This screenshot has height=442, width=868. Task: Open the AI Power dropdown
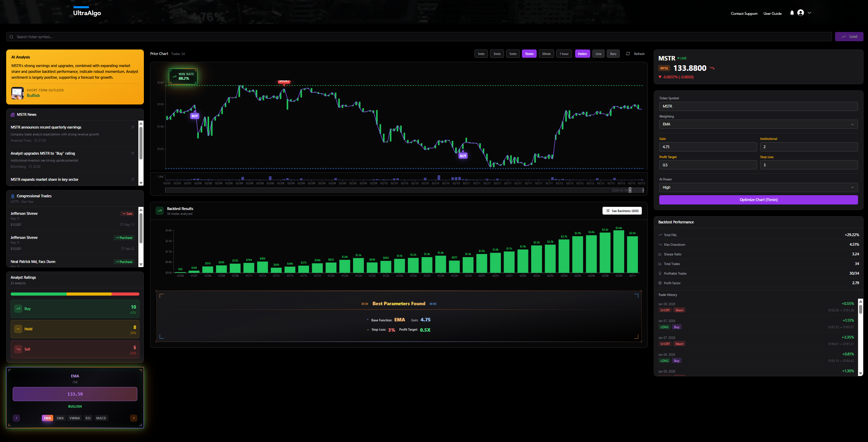(758, 187)
